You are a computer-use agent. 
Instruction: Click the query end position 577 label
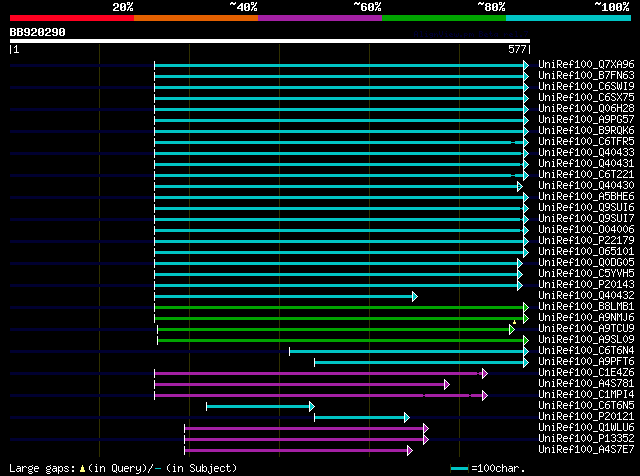(517, 49)
